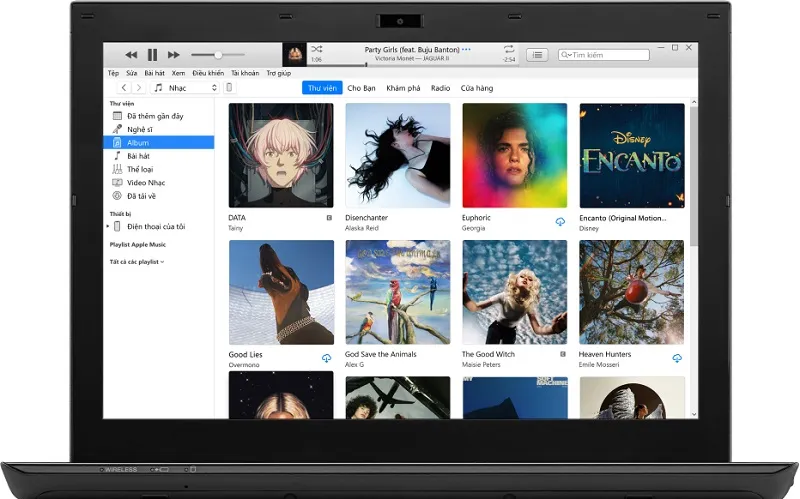Click scrollbar down arrow
Image resolution: width=800 pixels, height=499 pixels.
tap(694, 414)
